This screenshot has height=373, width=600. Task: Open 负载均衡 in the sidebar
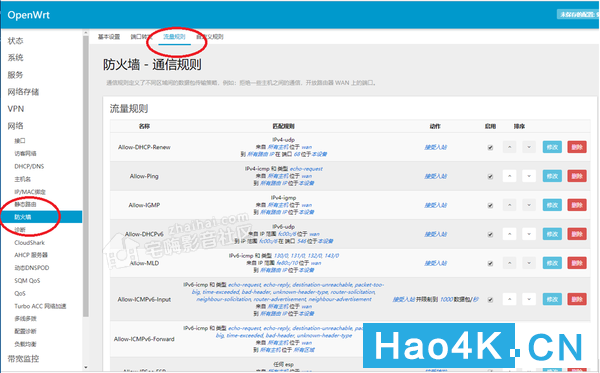pos(25,344)
